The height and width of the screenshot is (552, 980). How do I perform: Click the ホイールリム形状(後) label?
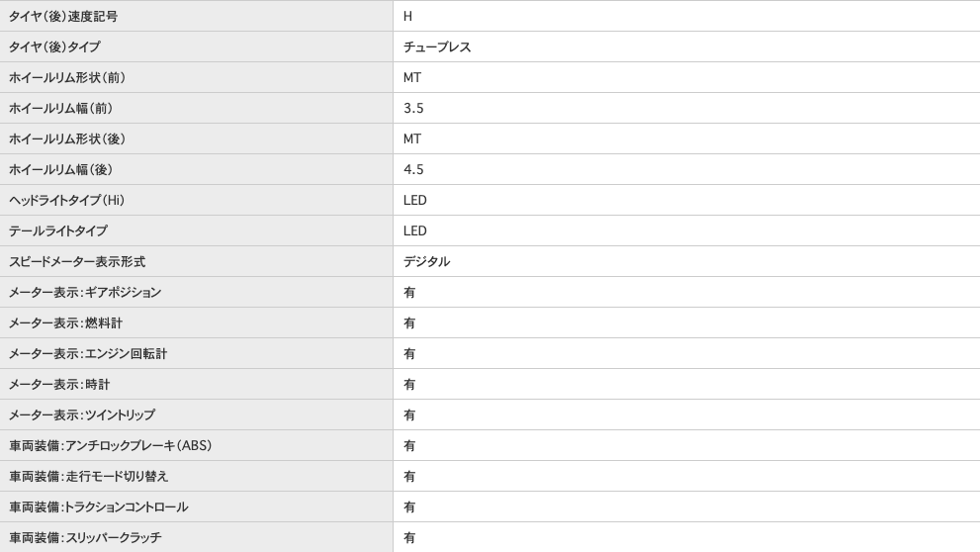pyautogui.click(x=67, y=139)
